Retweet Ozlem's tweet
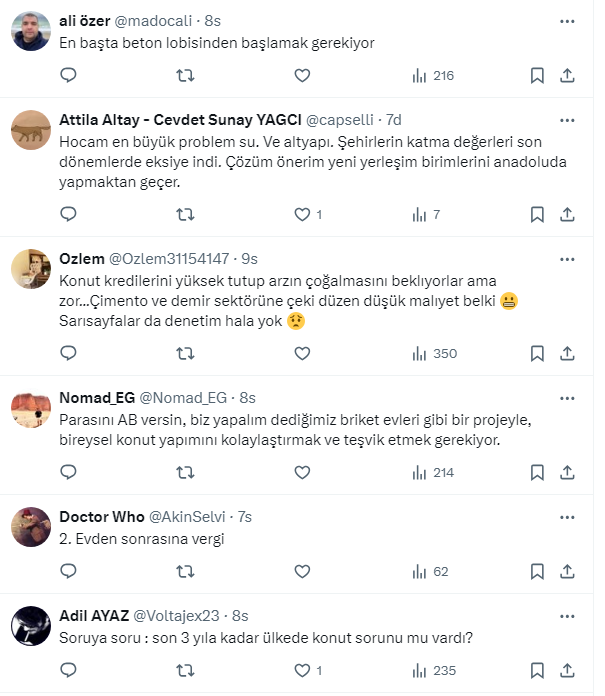Viewport: 605px width, 696px height. point(185,353)
